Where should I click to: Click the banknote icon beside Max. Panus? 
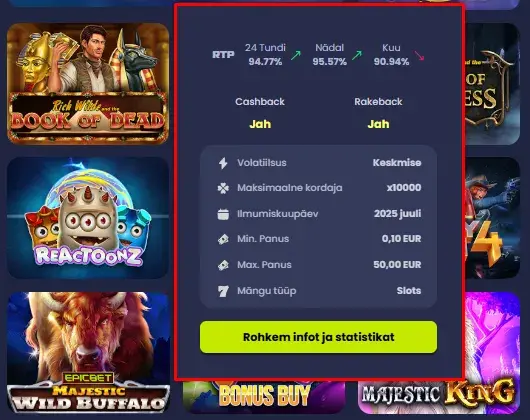(223, 265)
